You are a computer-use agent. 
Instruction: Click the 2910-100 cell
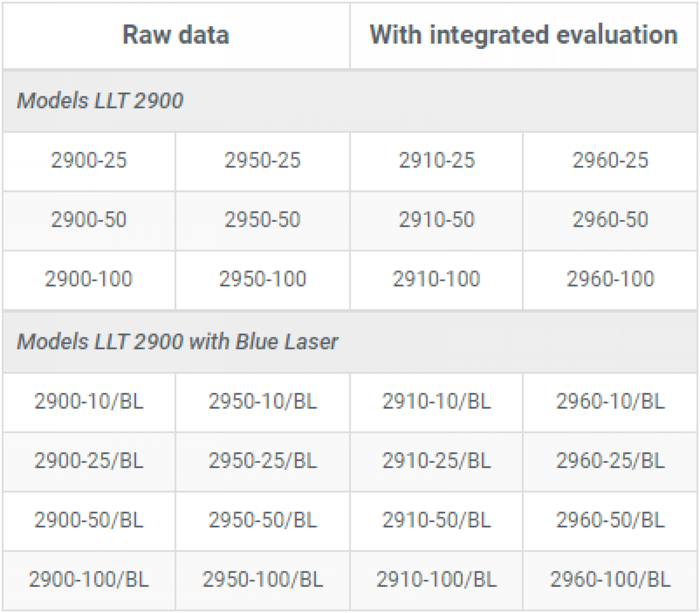pyautogui.click(x=436, y=279)
